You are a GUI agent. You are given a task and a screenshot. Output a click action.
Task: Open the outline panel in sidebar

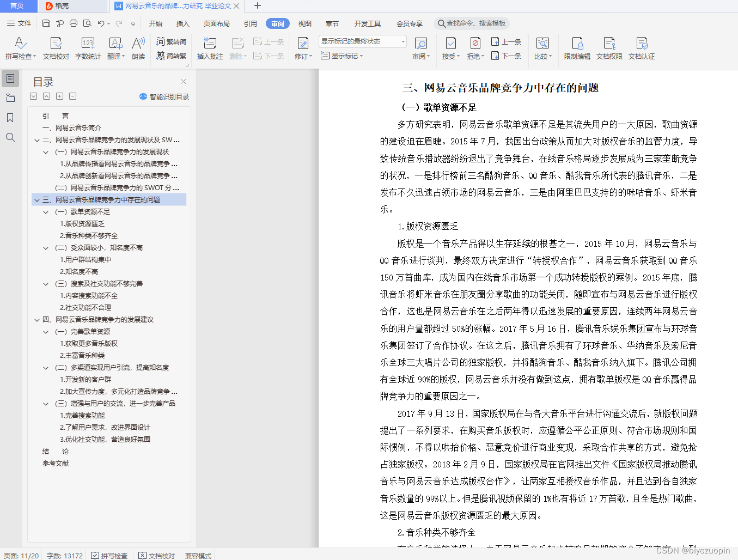pyautogui.click(x=10, y=78)
